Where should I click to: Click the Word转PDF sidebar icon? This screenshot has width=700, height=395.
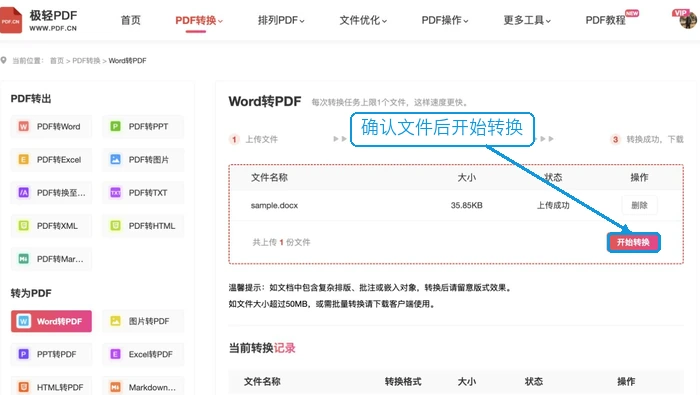24,321
